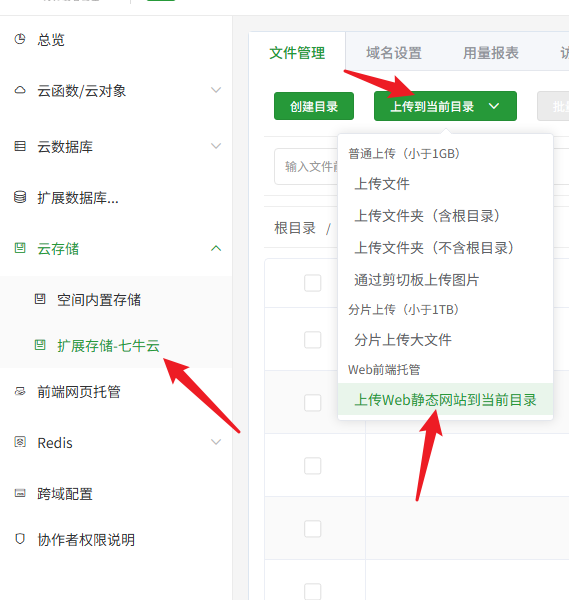The width and height of the screenshot is (569, 600).
Task: Click the 云数据库 table icon
Action: click(x=20, y=146)
